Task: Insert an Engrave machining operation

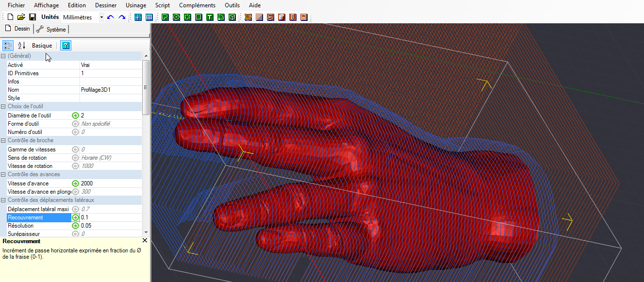Action: click(x=270, y=17)
